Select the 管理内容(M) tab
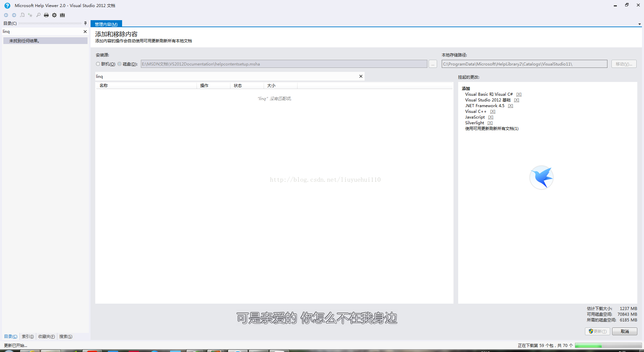This screenshot has height=352, width=644. (106, 24)
